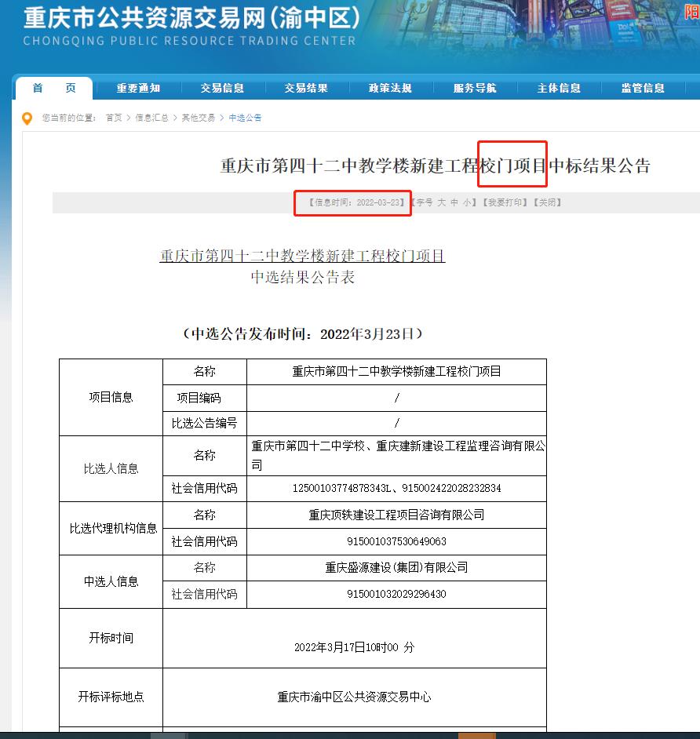700x739 pixels.
Task: Click 其他交易 in the breadcrumb trail
Action: coord(199,118)
